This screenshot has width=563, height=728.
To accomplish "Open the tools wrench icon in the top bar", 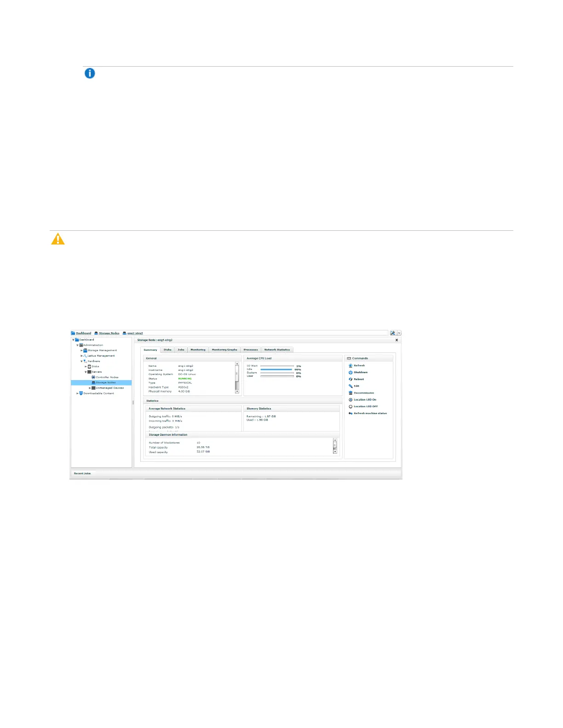I will (393, 333).
